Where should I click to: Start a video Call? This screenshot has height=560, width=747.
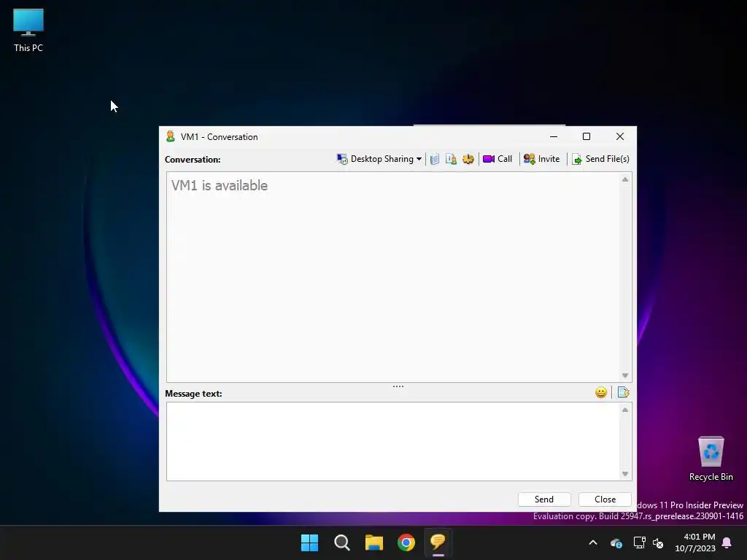coord(498,159)
